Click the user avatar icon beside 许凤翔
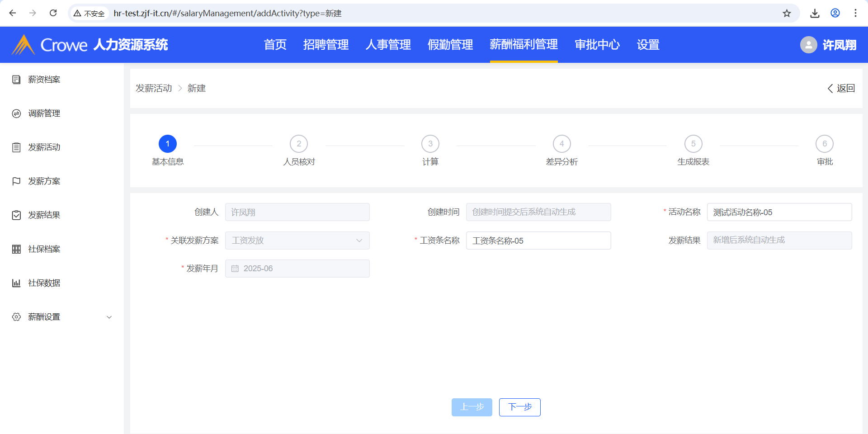Screen dimensions: 868x434 click(x=808, y=45)
